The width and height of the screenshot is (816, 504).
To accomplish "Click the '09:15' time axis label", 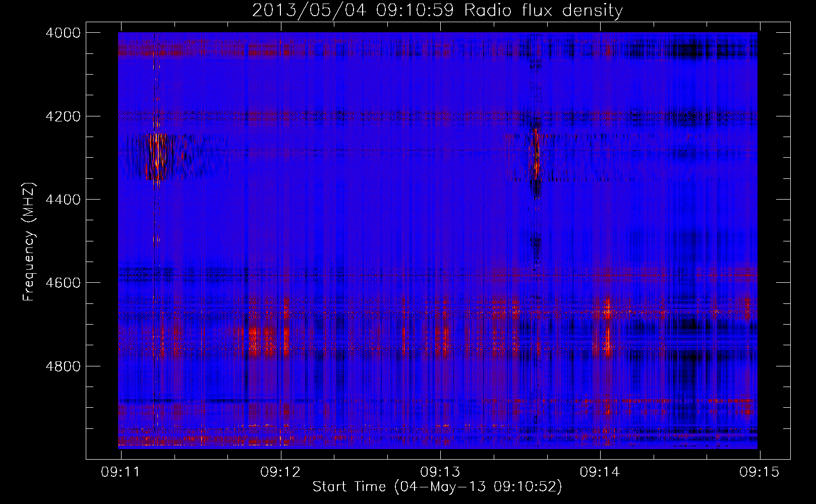I will [x=760, y=472].
